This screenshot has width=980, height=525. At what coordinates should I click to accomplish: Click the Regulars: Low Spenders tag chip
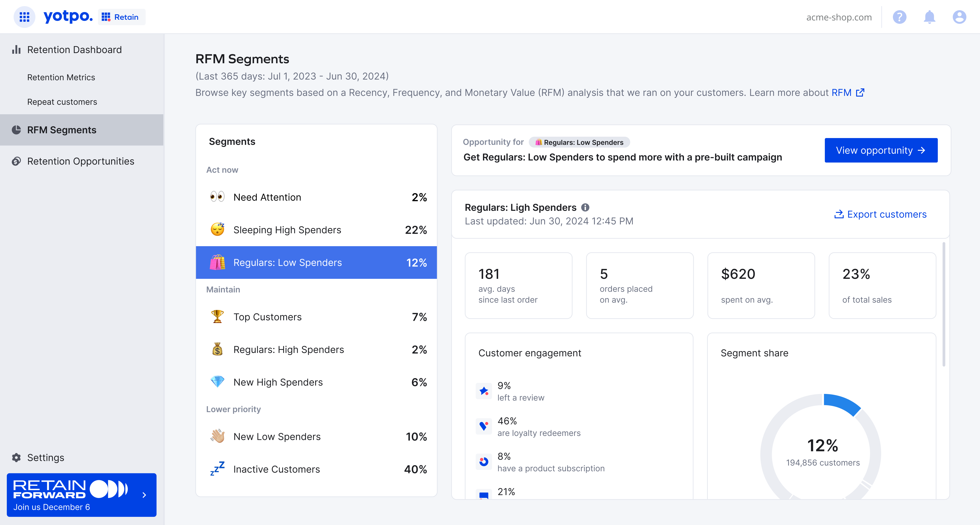click(x=579, y=142)
